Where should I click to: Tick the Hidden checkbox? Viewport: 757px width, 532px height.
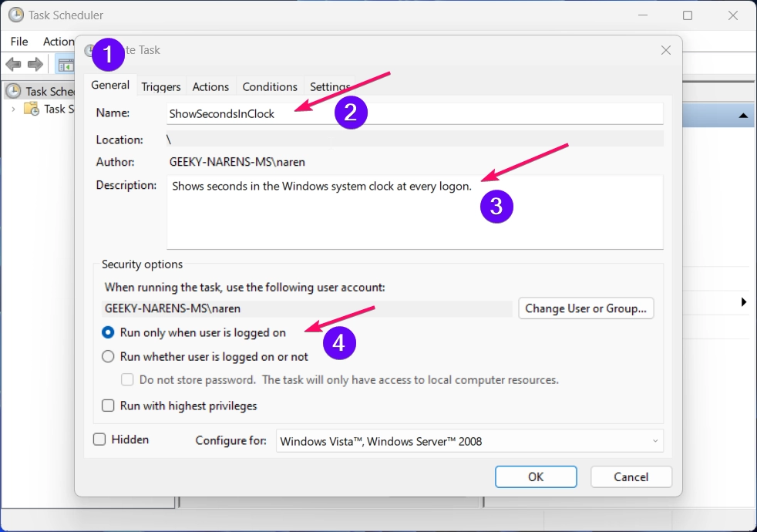point(99,439)
